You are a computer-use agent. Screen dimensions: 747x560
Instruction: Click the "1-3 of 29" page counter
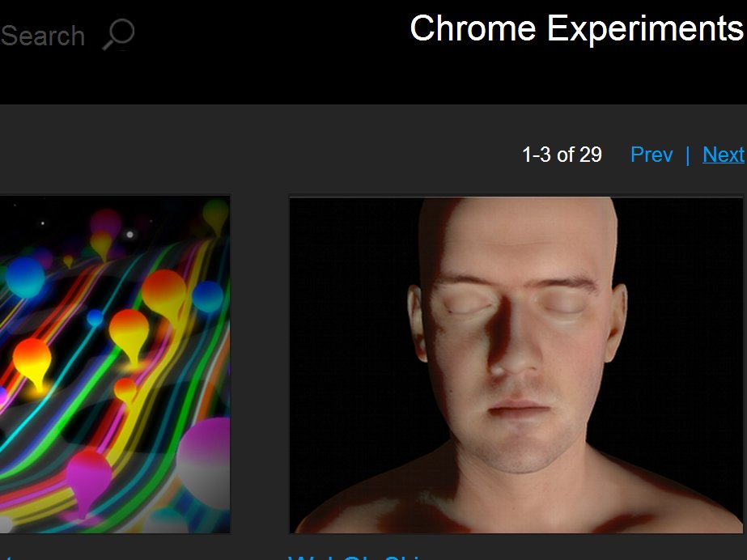click(x=562, y=155)
